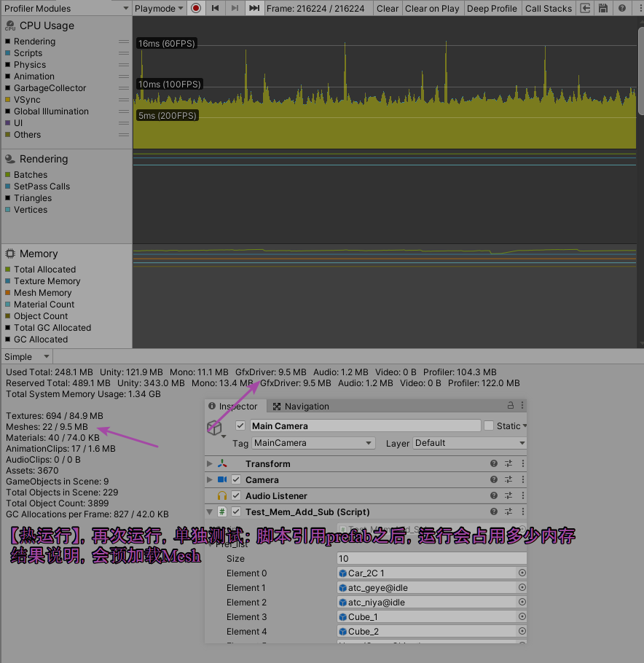Screen dimensions: 644x663
Task: Click the Audio Listener headphone icon
Action: coord(221,495)
